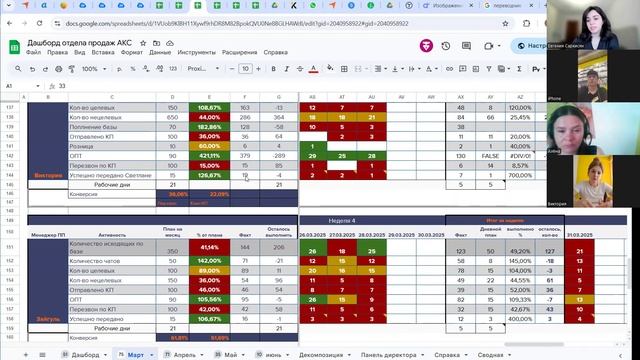Open the Вставка menu
The image size is (640, 360).
103,52
